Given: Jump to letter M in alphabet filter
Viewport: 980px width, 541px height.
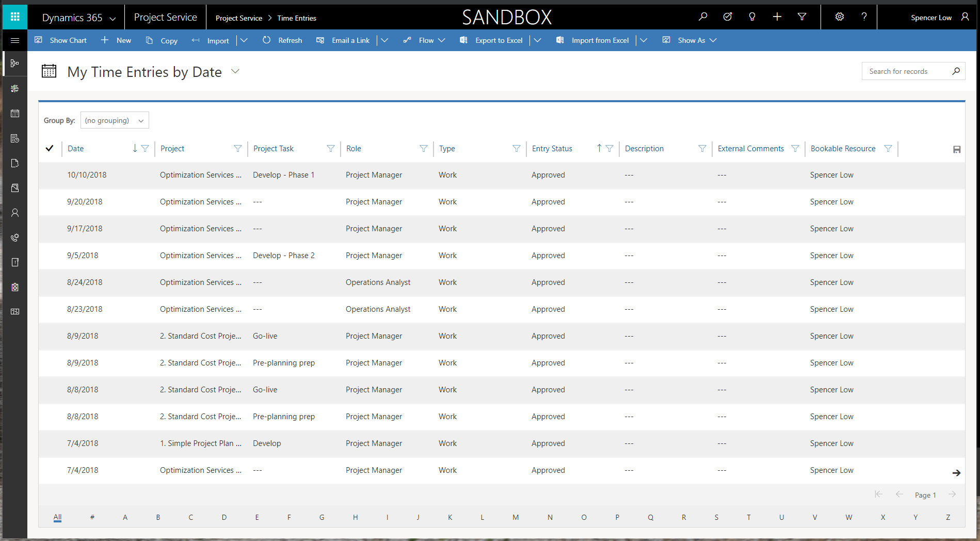Looking at the screenshot, I should (x=516, y=517).
